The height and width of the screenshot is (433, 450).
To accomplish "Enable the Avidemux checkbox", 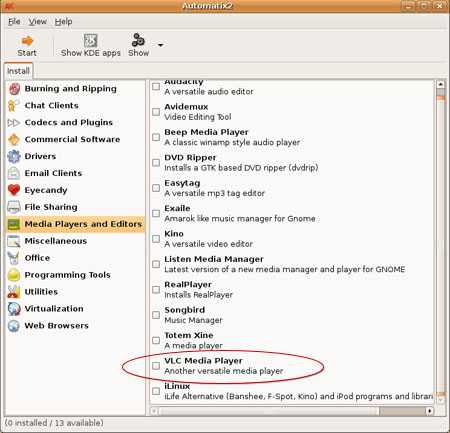I will (156, 112).
